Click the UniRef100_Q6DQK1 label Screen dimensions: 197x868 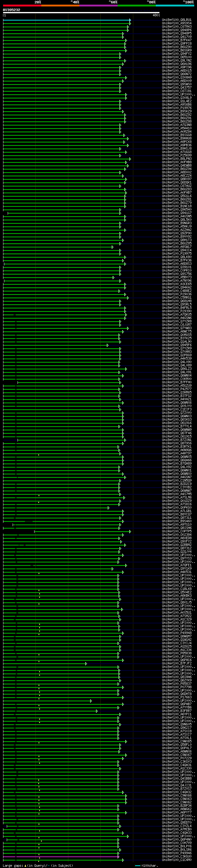click(x=177, y=182)
